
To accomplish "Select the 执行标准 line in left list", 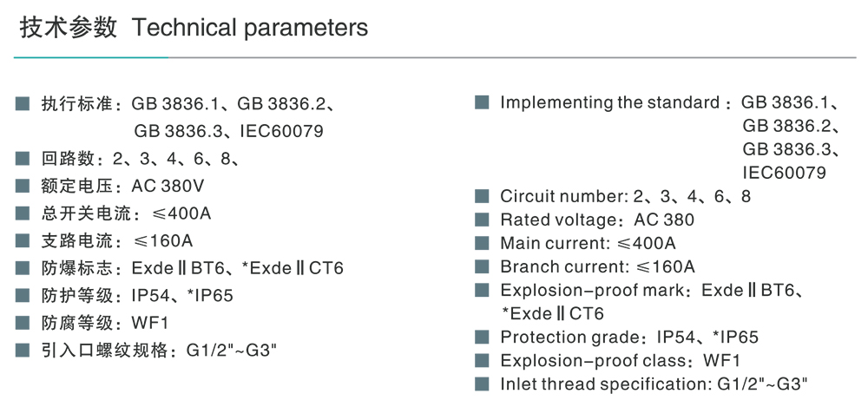I will click(x=187, y=105).
